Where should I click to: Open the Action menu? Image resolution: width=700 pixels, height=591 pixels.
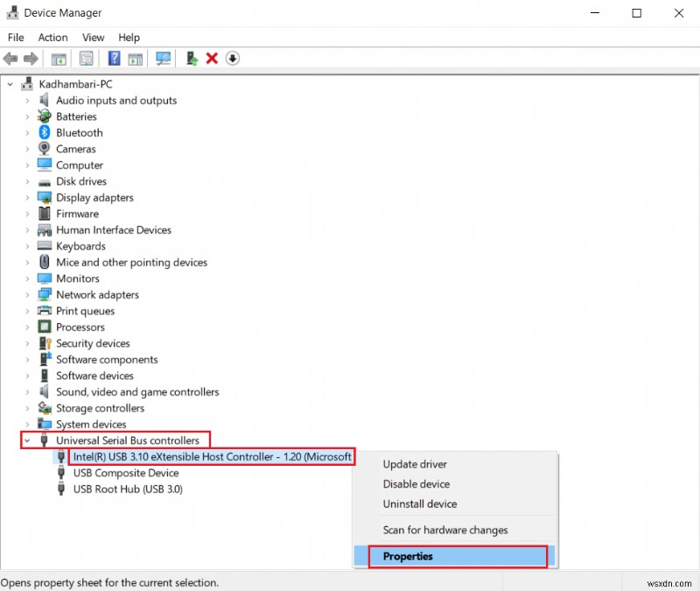pyautogui.click(x=52, y=38)
